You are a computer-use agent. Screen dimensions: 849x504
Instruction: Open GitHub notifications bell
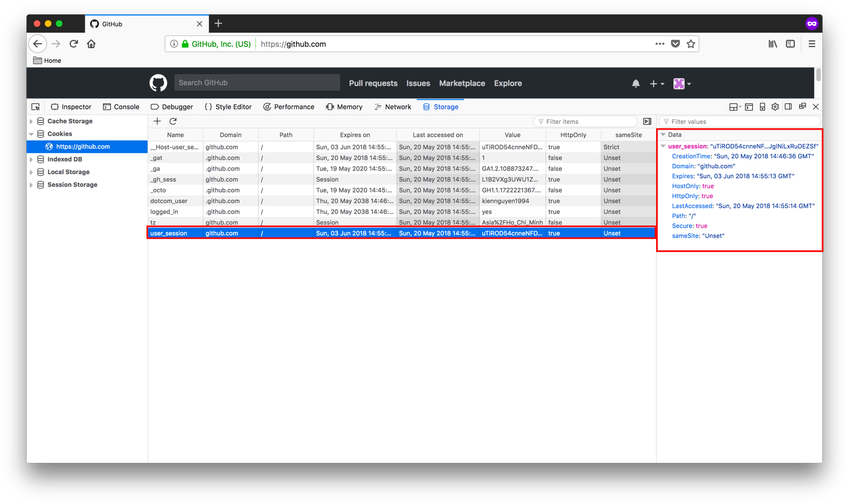click(636, 83)
